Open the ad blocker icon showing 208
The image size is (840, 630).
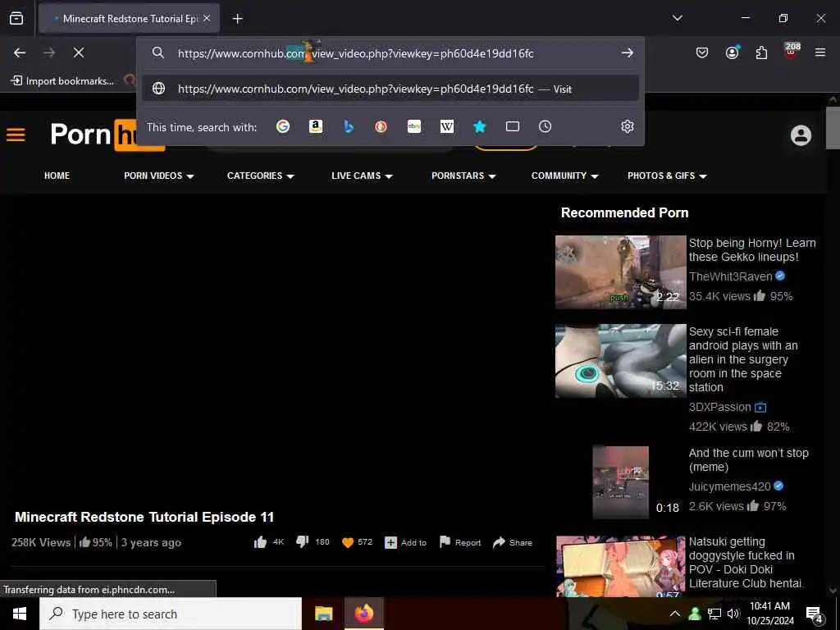(x=792, y=52)
